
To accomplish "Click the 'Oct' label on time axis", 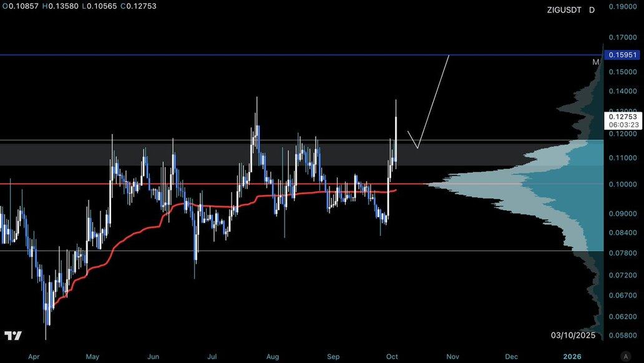I will click(x=393, y=357).
